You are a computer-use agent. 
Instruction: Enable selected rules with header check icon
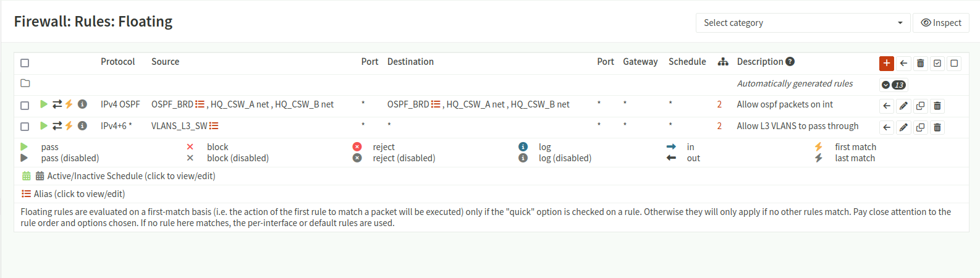pos(937,63)
